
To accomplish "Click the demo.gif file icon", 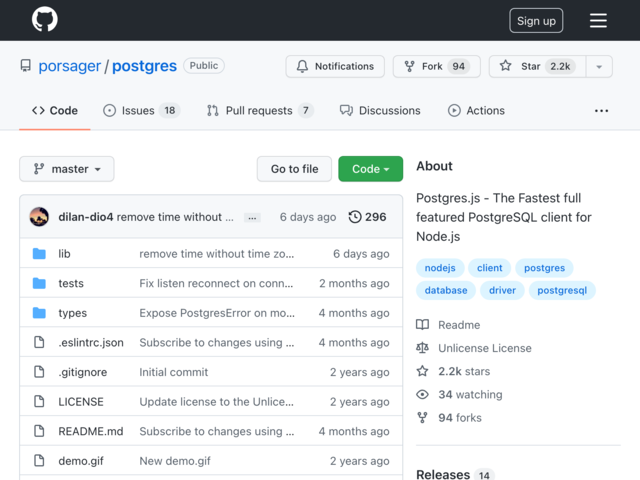I will pyautogui.click(x=39, y=460).
